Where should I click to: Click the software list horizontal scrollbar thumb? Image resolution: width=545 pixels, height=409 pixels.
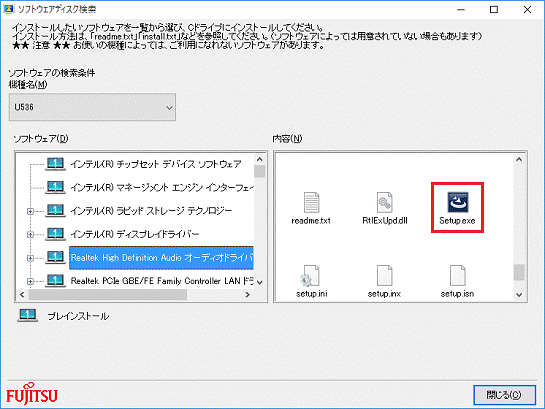(x=108, y=295)
